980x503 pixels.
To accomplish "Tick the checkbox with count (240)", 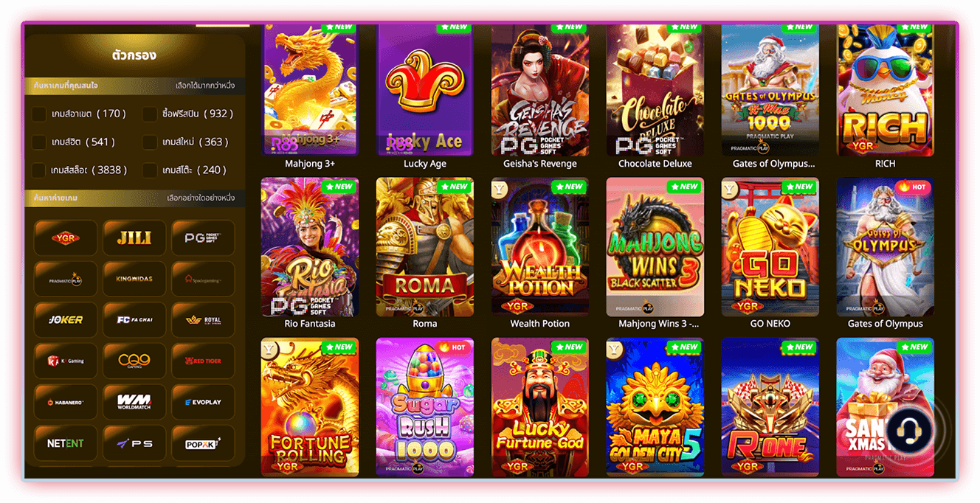I will point(150,170).
